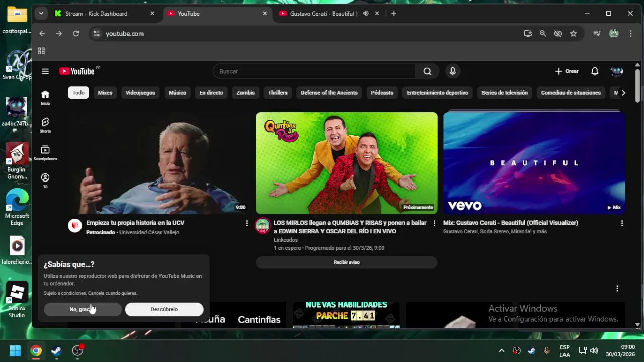Screen dimensions: 644x362
Task: Click Recibir aviso button
Action: point(347,262)
